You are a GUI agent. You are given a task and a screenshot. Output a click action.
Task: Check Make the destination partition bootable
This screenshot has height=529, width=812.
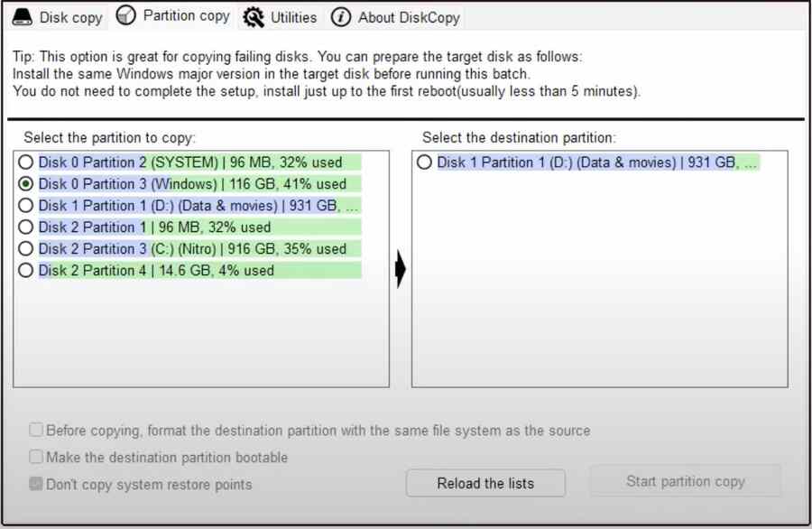tap(36, 458)
